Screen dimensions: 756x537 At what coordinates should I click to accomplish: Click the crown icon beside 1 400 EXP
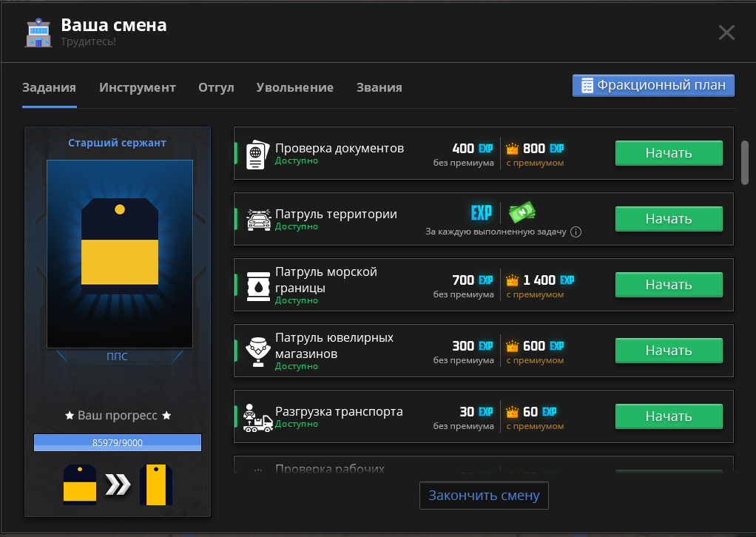point(512,280)
